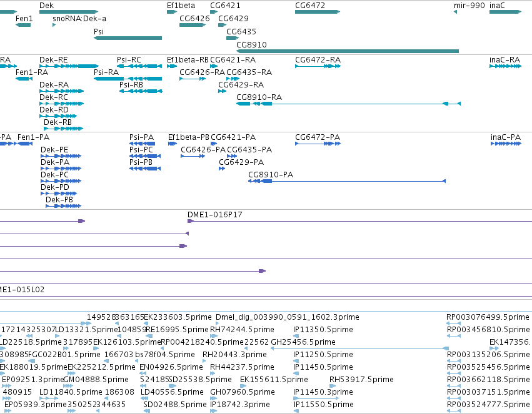Select the CG8910-RA transcript

(x=348, y=104)
